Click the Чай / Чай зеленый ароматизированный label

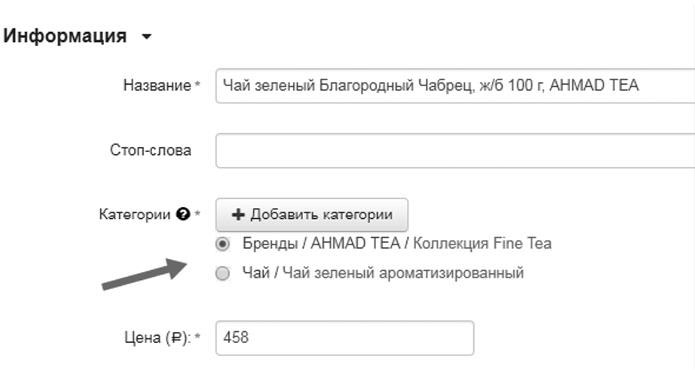pyautogui.click(x=383, y=273)
